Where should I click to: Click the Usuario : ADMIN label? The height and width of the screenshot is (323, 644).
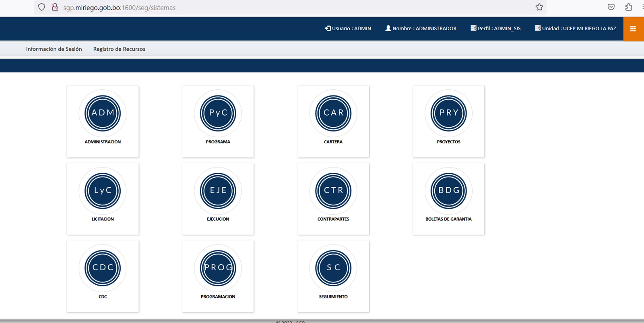(348, 29)
